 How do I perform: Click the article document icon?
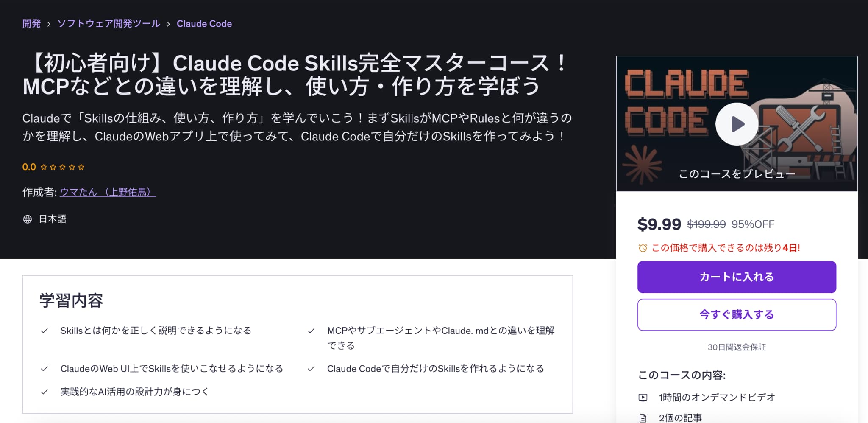click(643, 418)
